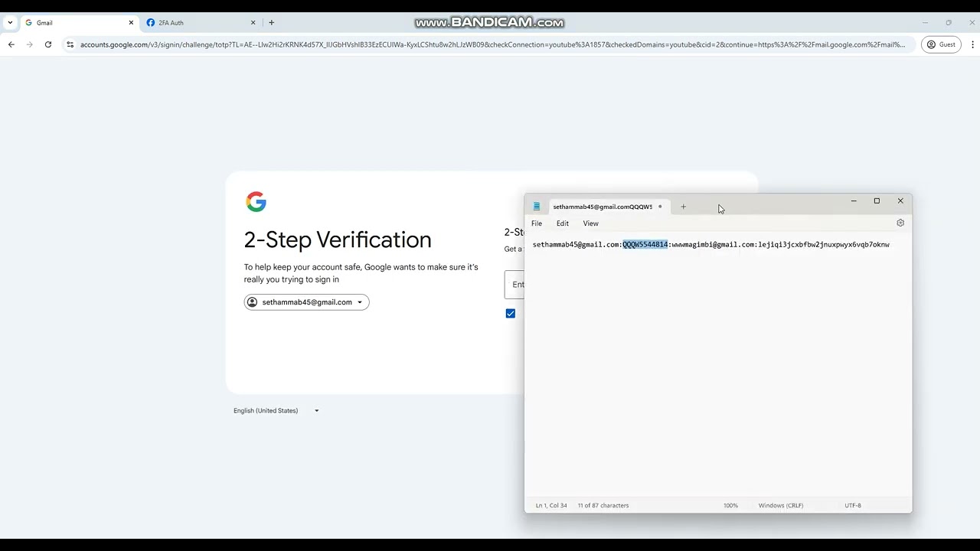This screenshot has width=980, height=551.
Task: Click the Google G logo
Action: coord(256,202)
